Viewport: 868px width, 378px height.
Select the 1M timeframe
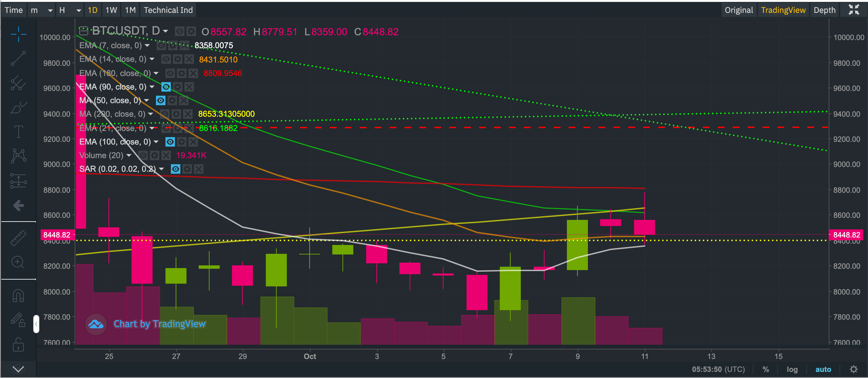point(130,10)
